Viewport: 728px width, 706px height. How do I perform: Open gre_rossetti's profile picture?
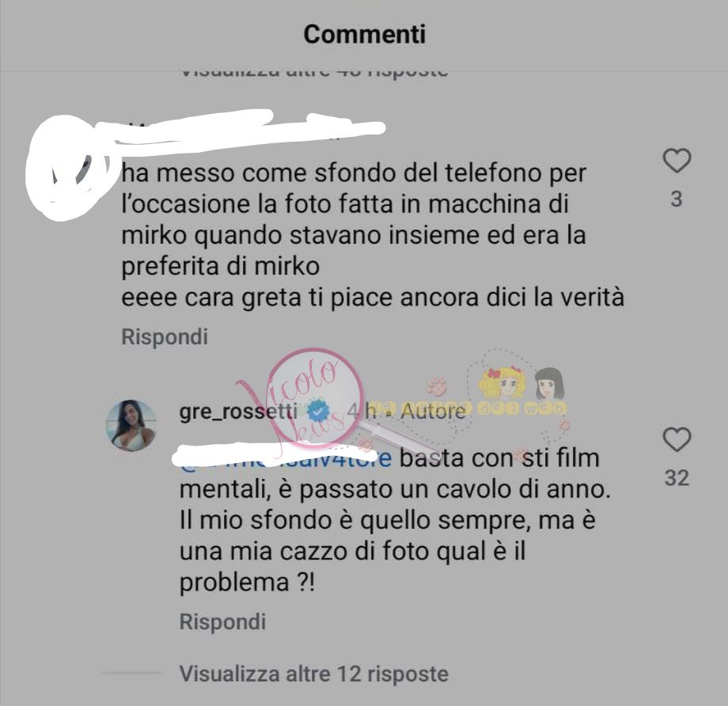[131, 426]
